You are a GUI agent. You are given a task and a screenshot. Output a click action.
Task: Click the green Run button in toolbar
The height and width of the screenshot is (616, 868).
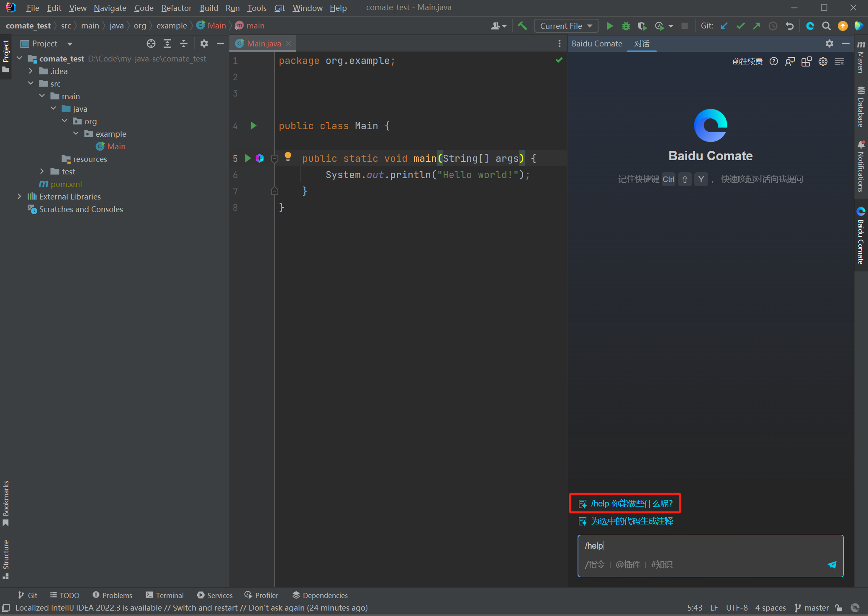[x=610, y=26]
